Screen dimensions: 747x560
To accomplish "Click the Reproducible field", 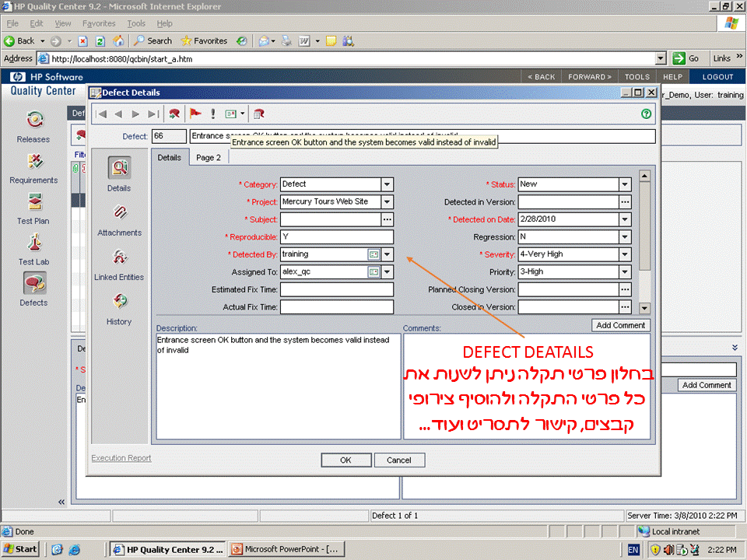I will [x=337, y=237].
